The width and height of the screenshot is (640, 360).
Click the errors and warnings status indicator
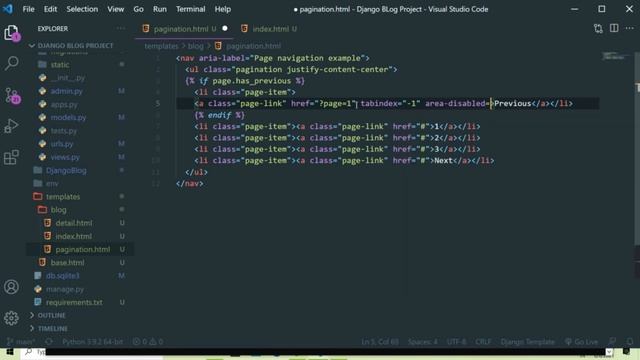pyautogui.click(x=148, y=342)
